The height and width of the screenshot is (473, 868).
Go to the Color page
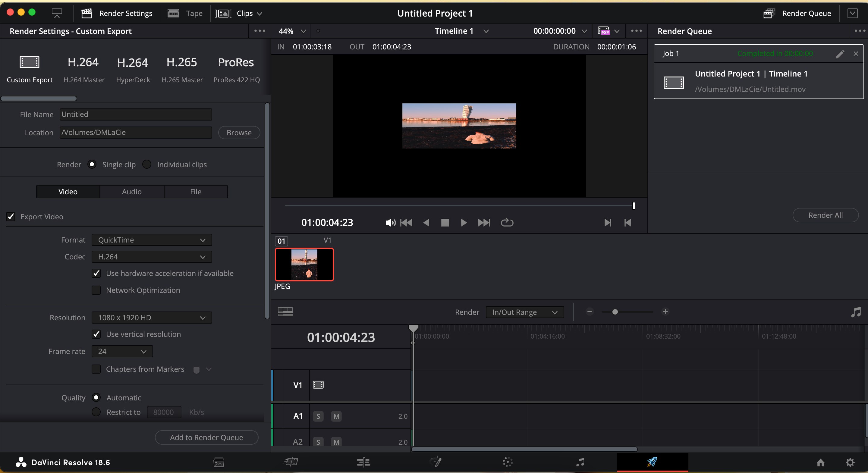pyautogui.click(x=508, y=462)
